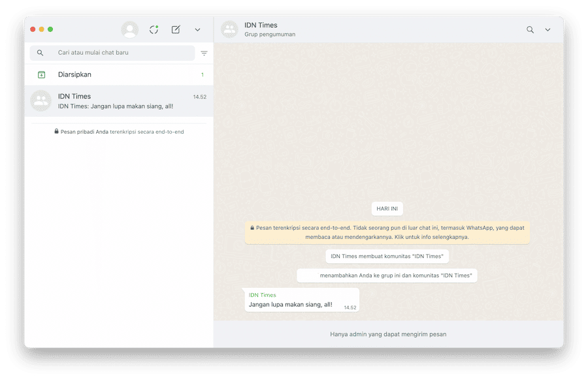This screenshot has width=588, height=380.
Task: Open the IDN Times chat in the list
Action: [119, 101]
